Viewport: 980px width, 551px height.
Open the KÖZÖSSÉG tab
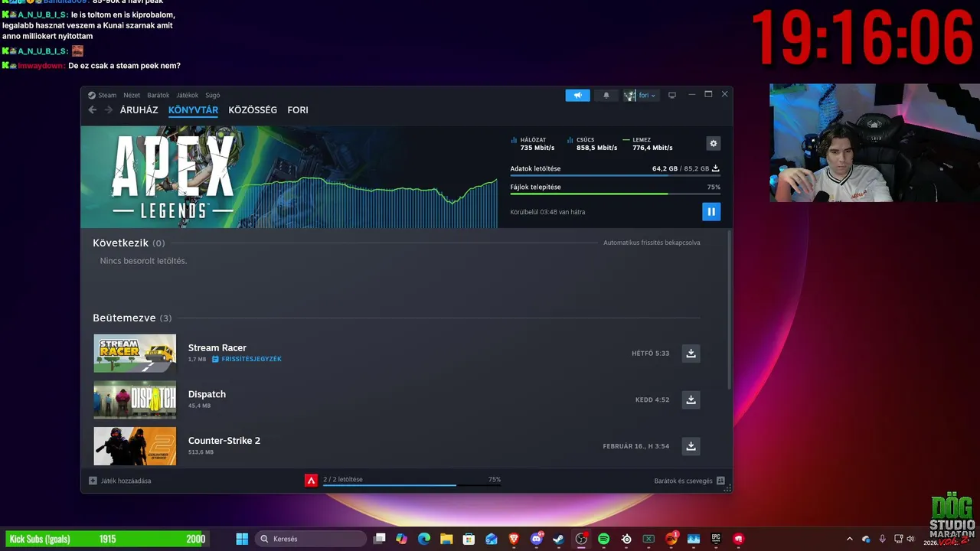[x=253, y=110]
